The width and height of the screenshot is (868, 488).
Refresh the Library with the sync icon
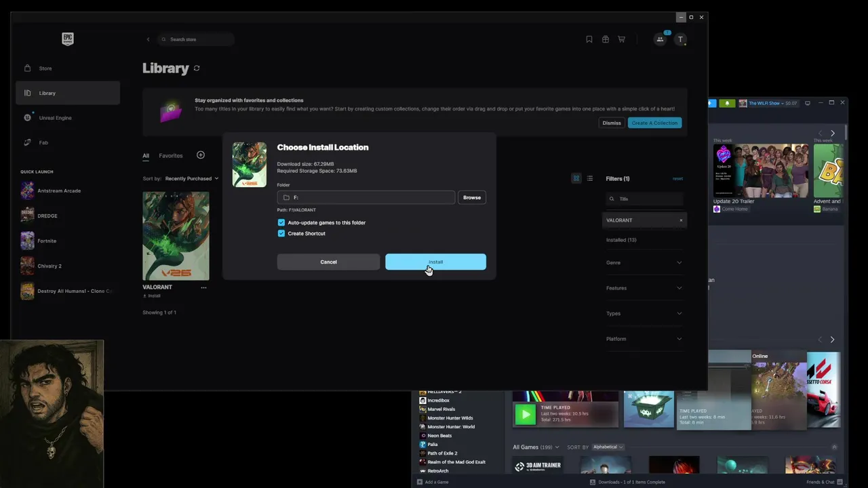[x=197, y=68]
